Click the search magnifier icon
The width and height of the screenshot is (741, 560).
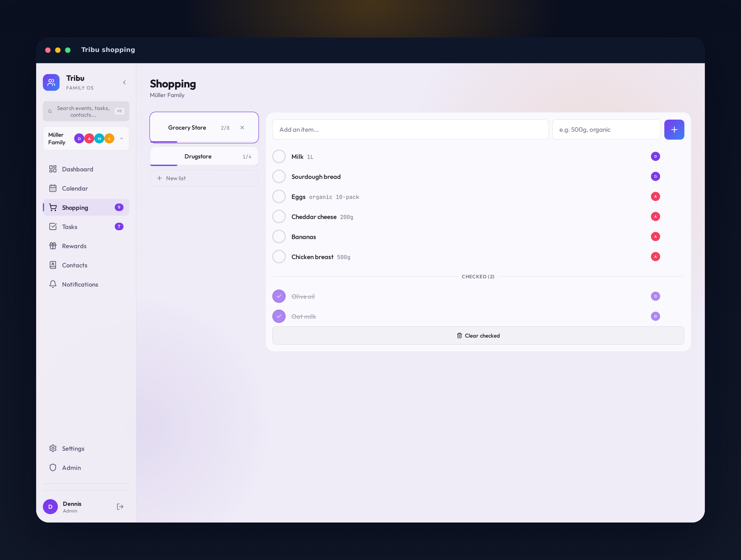click(x=50, y=111)
